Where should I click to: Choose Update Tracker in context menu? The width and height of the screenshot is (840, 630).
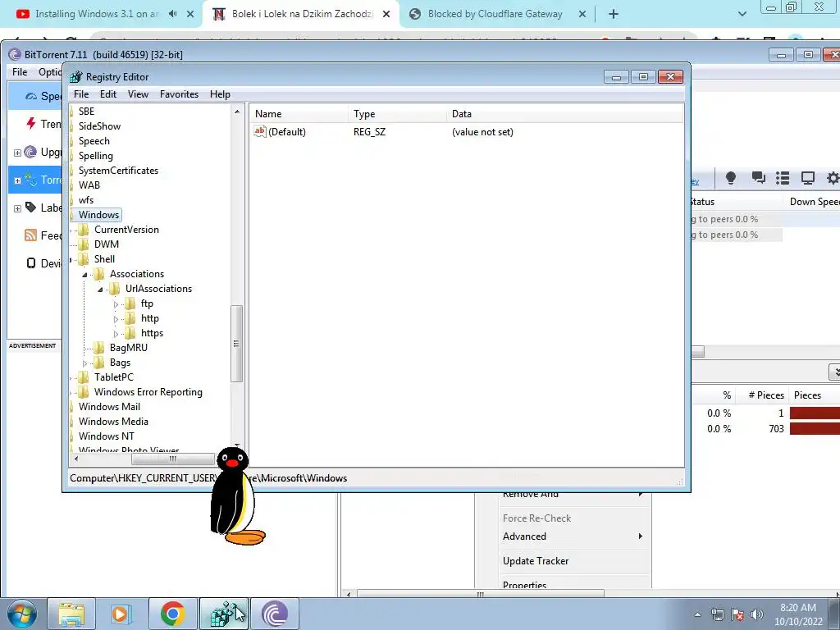click(x=536, y=561)
